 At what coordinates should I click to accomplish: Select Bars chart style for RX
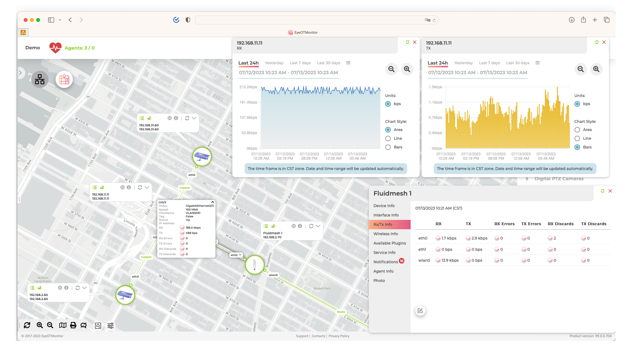tap(388, 147)
